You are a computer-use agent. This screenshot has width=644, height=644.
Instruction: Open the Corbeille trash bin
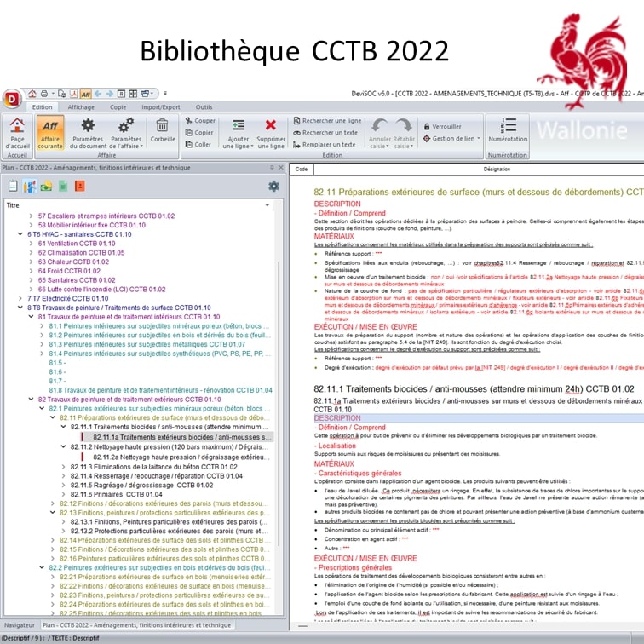[x=163, y=130]
